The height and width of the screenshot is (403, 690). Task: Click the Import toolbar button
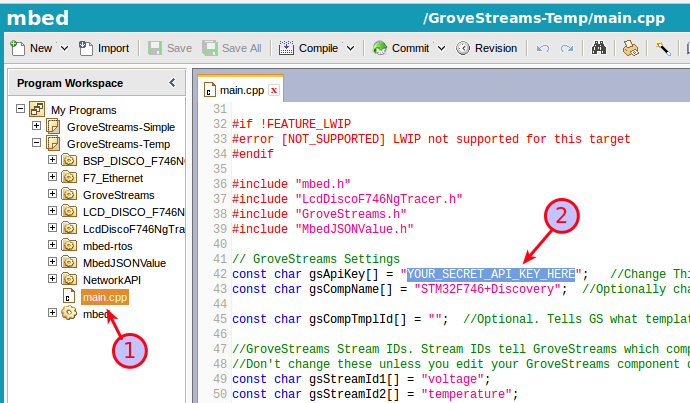104,48
